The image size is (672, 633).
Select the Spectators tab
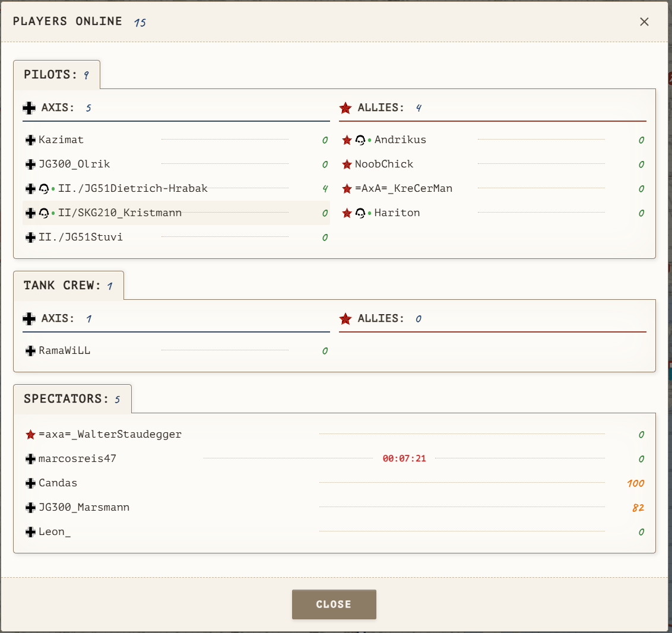pyautogui.click(x=72, y=399)
